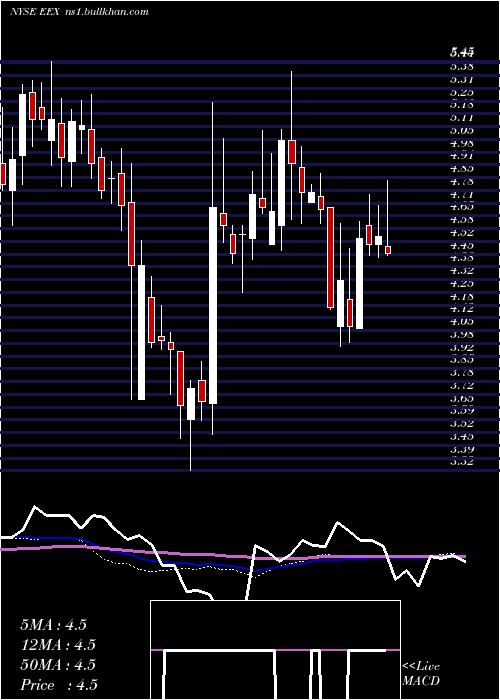Click the 50MA : 4.5 readout
The image size is (500, 700).
click(58, 665)
